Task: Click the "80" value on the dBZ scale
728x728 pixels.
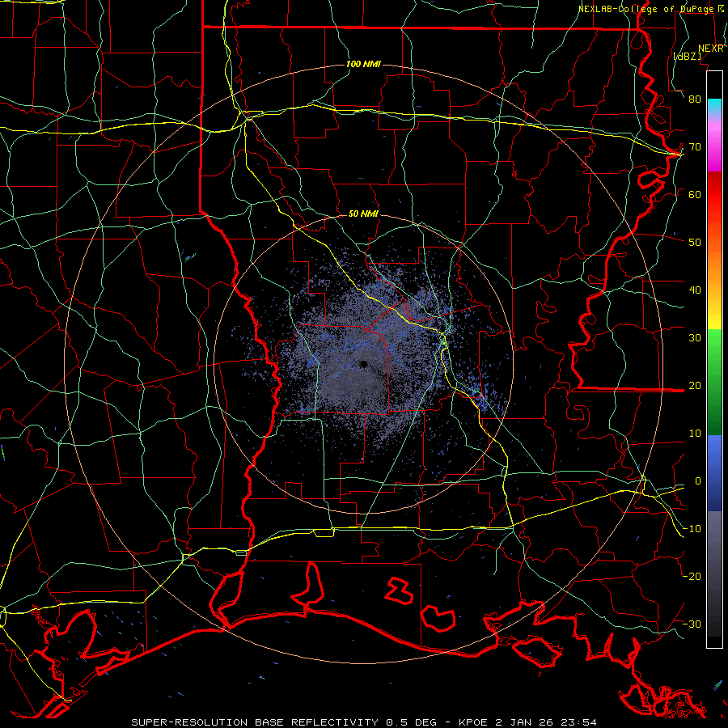Action: 695,99
